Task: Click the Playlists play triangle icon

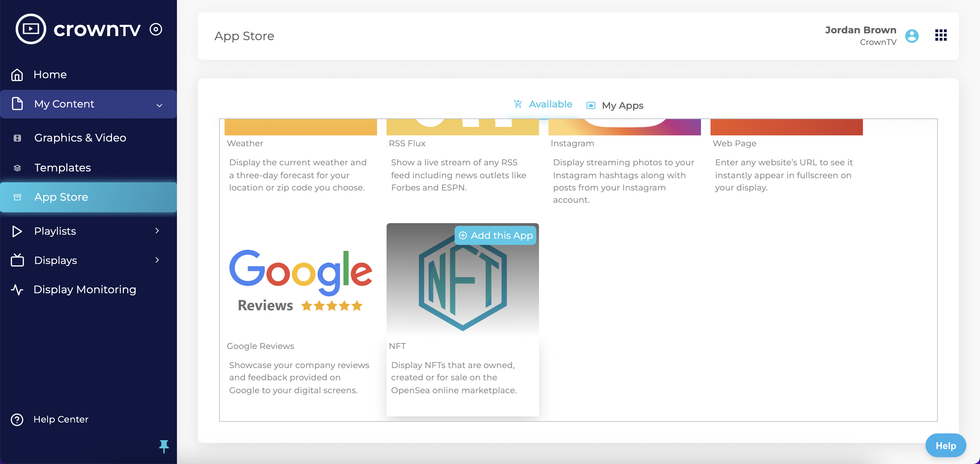Action: point(17,231)
